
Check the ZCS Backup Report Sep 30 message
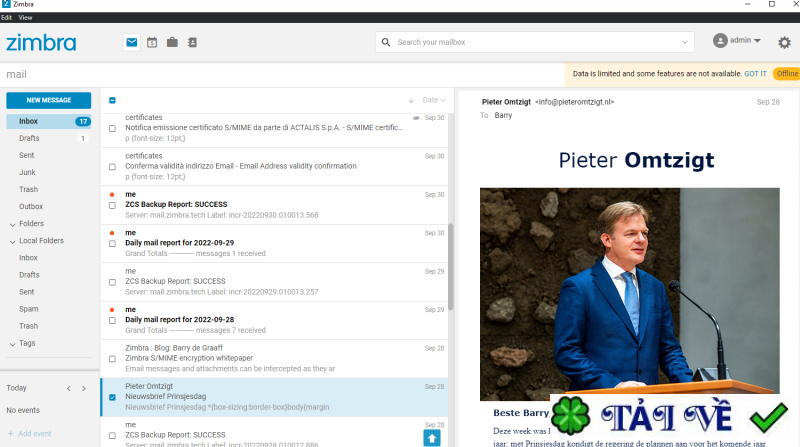point(112,205)
